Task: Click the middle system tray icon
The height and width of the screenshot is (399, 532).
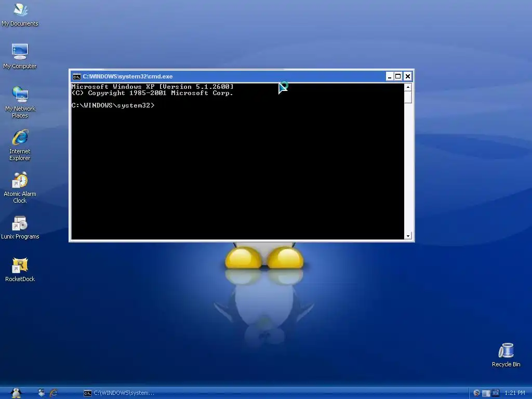Action: (x=486, y=393)
